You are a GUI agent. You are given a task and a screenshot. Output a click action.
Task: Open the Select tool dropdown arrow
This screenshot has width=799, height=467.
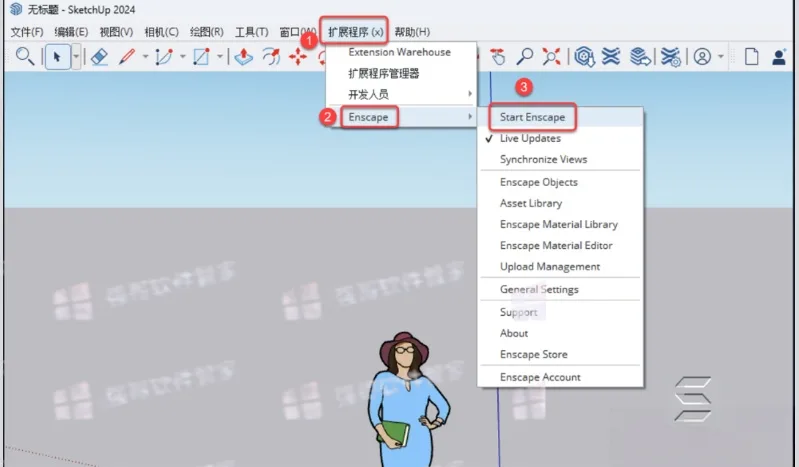(75, 56)
